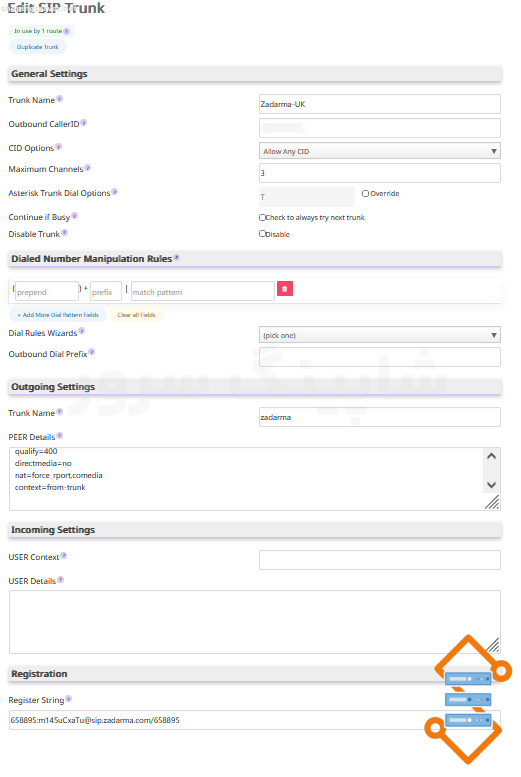
Task: Click into Outbound CallerID field
Action: [x=380, y=128]
